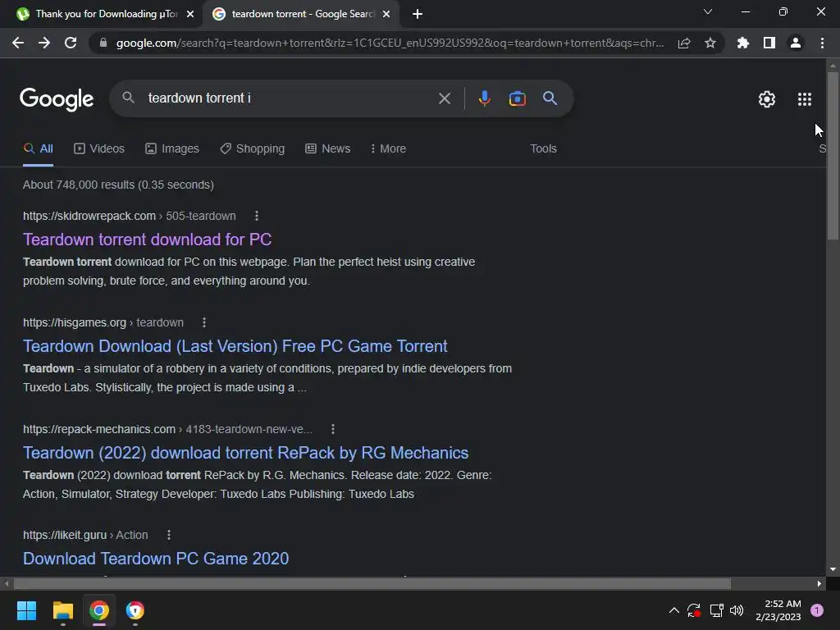Viewport: 840px width, 630px height.
Task: Click the scroll-down arrow of the page scrollbar
Action: 833,569
